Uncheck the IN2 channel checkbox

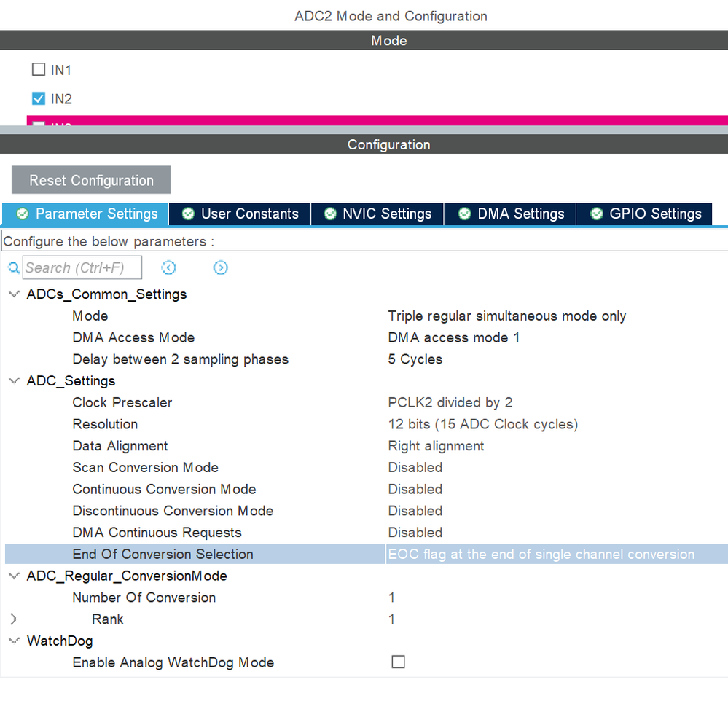(x=39, y=98)
